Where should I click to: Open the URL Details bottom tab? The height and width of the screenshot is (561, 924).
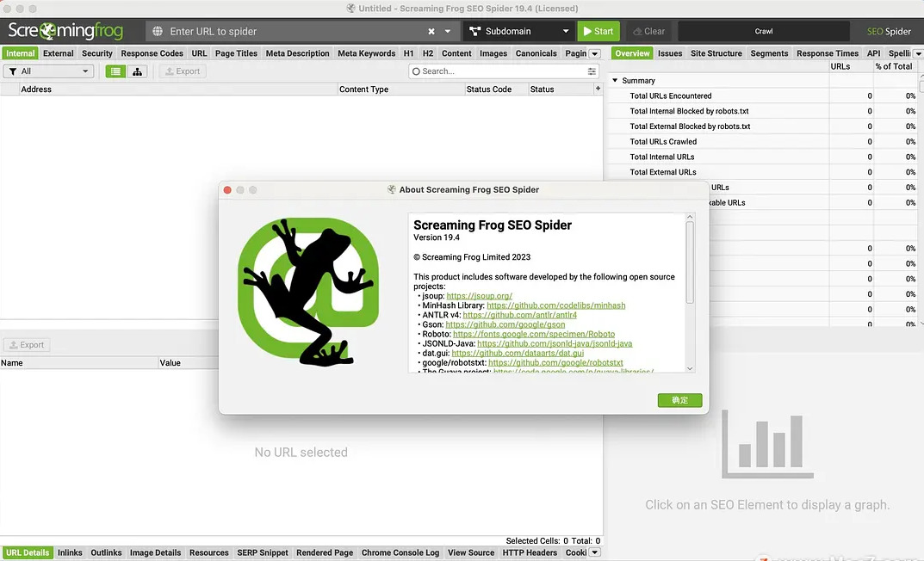[28, 552]
